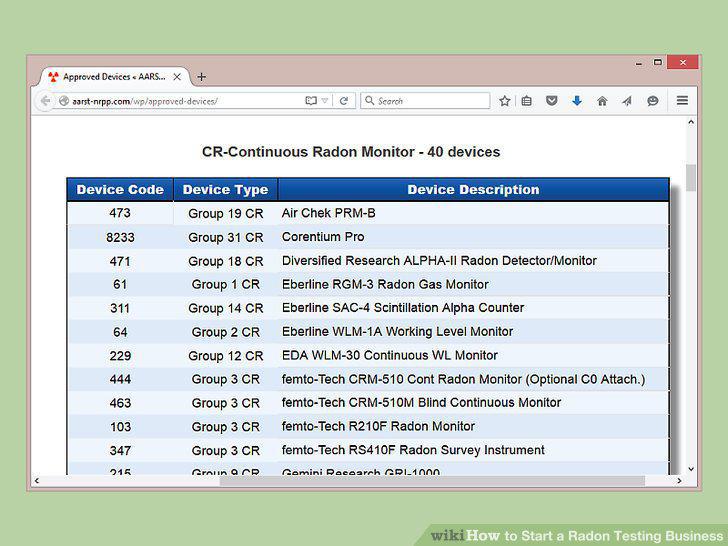Viewport: 728px width, 546px height.
Task: Select device code 444 cell
Action: pyautogui.click(x=120, y=379)
